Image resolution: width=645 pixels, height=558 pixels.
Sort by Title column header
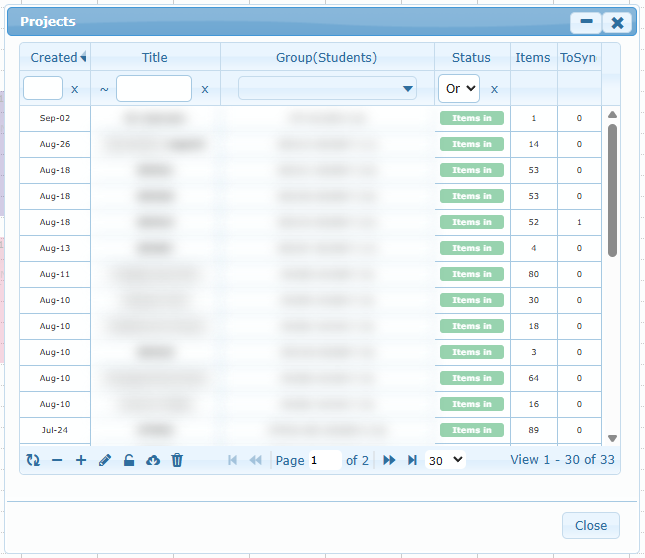point(155,58)
